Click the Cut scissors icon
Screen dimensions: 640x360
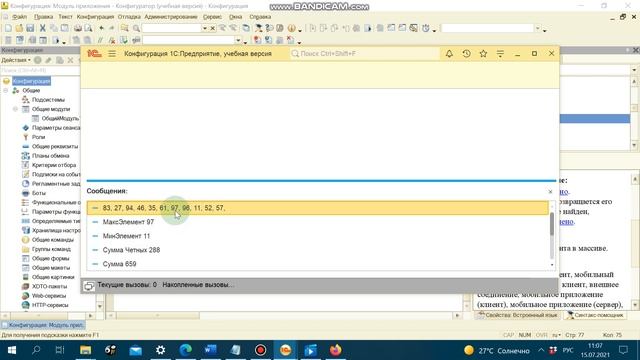click(42, 28)
